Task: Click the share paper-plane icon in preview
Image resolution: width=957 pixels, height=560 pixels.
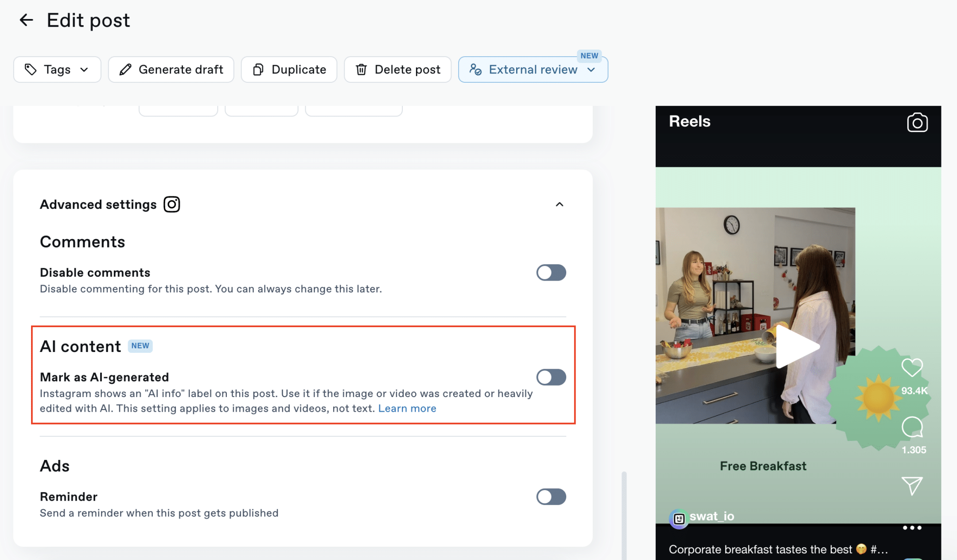Action: pos(912,486)
